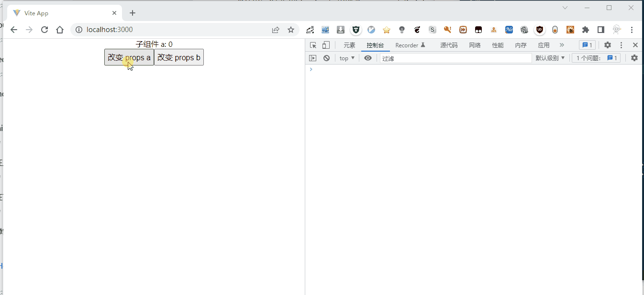Image resolution: width=644 pixels, height=295 pixels.
Task: Select the Vite App tab
Action: point(66,13)
